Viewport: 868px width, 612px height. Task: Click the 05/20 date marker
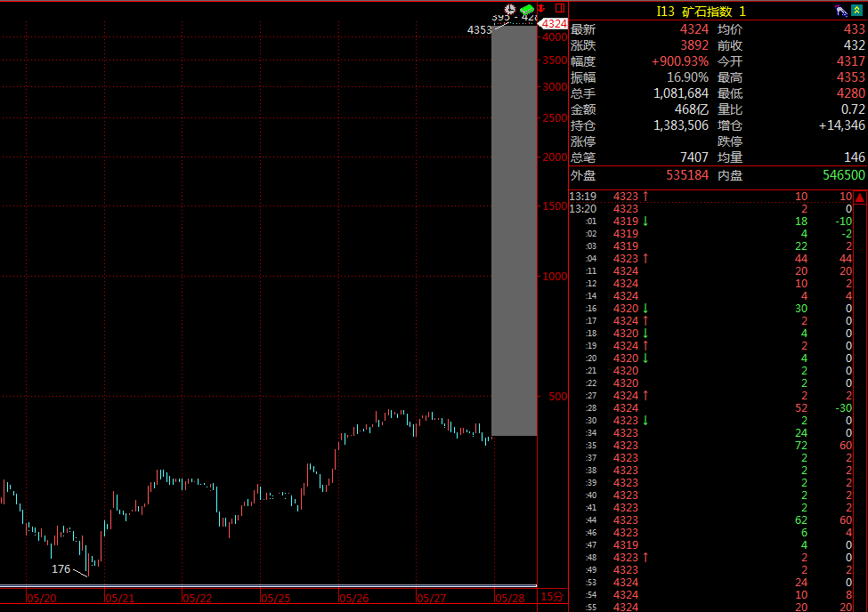point(43,599)
